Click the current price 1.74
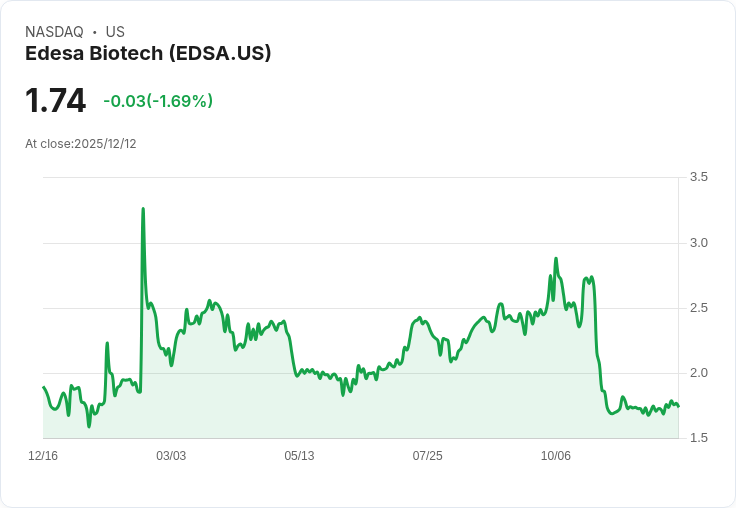The image size is (736, 508). click(55, 101)
